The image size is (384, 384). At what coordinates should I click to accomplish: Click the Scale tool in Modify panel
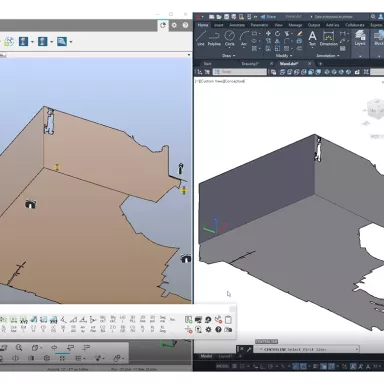coord(277,48)
